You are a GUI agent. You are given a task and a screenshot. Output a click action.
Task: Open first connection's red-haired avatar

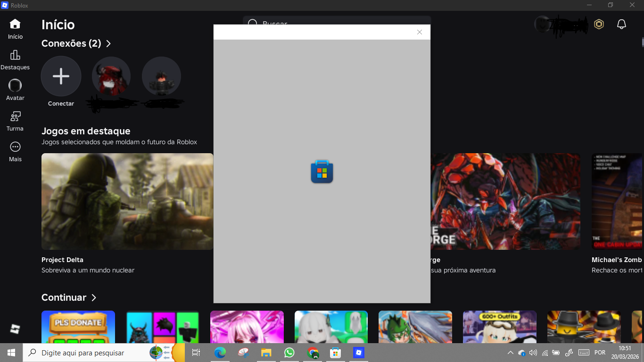[x=111, y=76]
